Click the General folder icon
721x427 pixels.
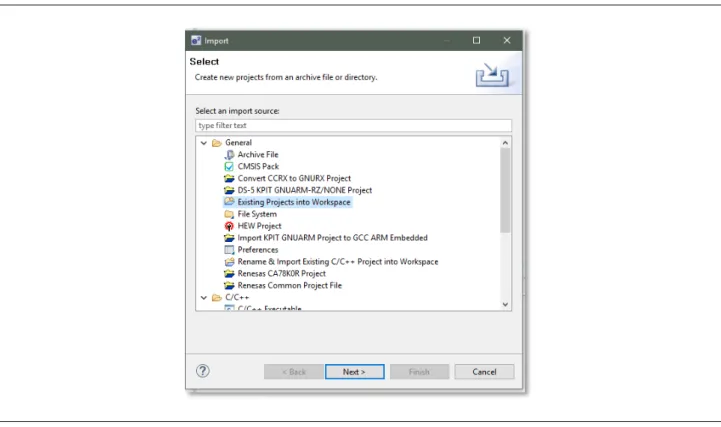click(217, 143)
